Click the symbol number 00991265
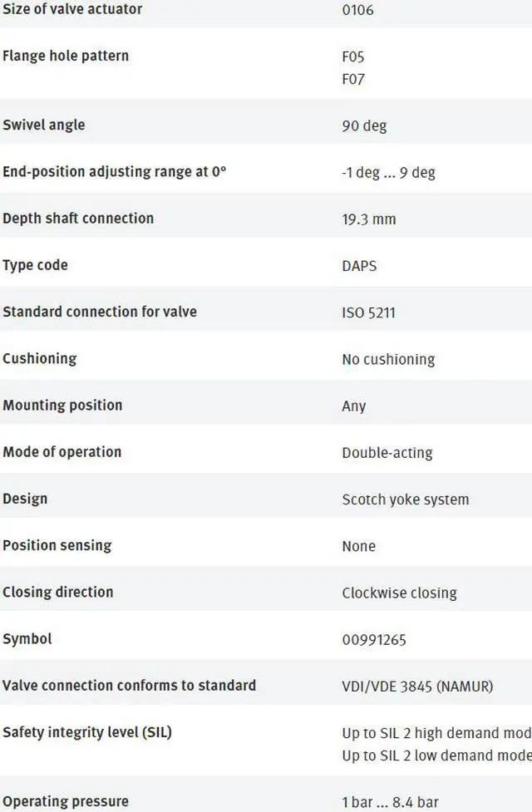This screenshot has height=812, width=532. 374,640
